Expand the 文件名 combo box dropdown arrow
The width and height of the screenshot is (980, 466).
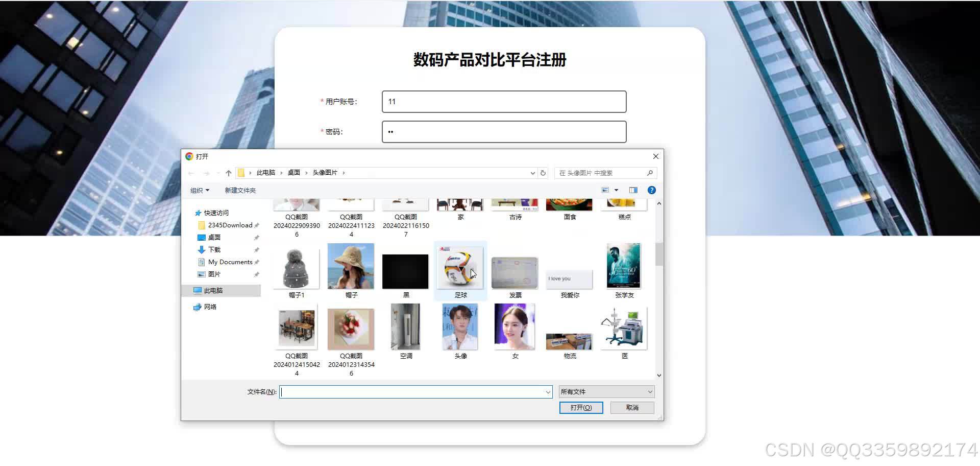[x=548, y=392]
